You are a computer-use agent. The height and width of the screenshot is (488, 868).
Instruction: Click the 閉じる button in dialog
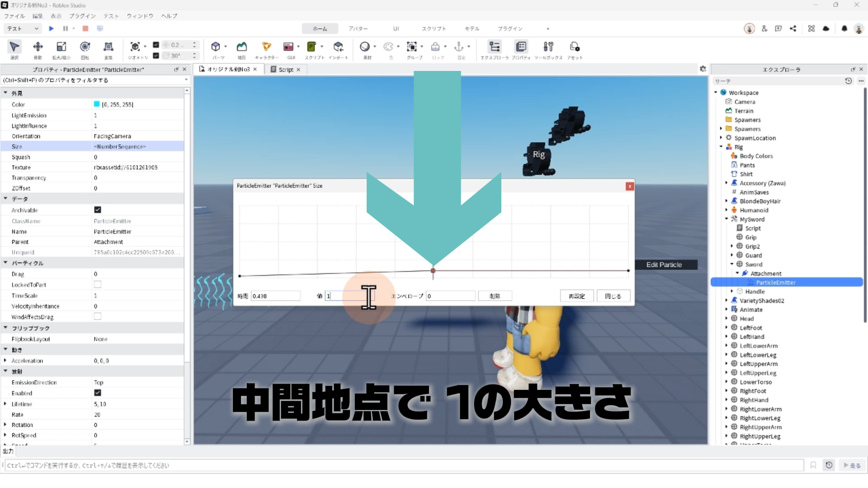point(613,296)
